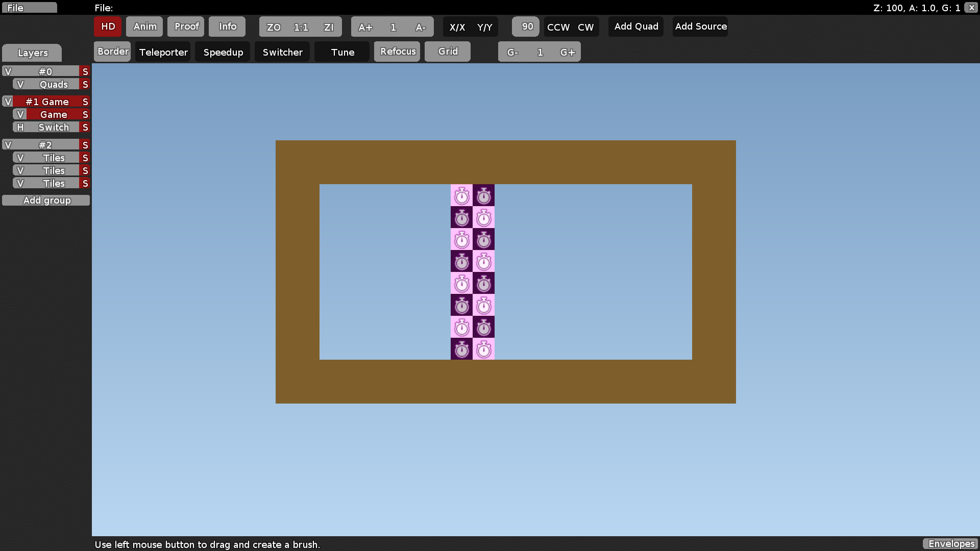Zoom in using the ZI control
This screenshot has height=551, width=980.
[x=328, y=27]
